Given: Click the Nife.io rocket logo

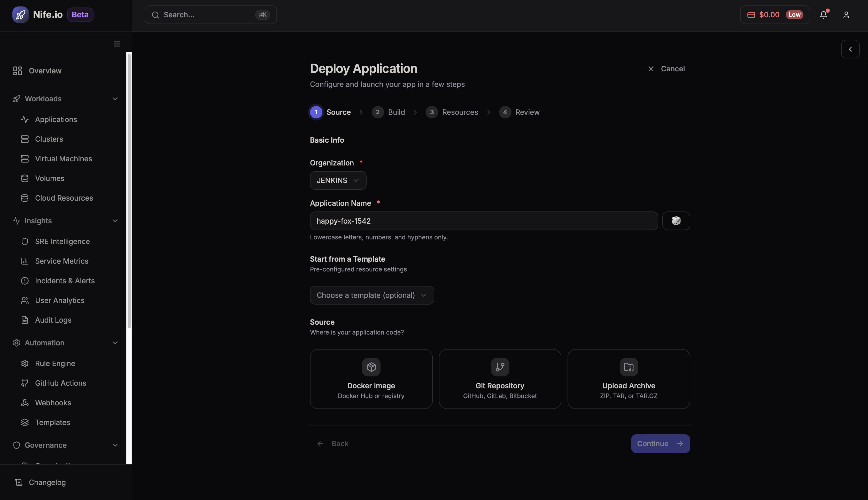Looking at the screenshot, I should [x=21, y=15].
